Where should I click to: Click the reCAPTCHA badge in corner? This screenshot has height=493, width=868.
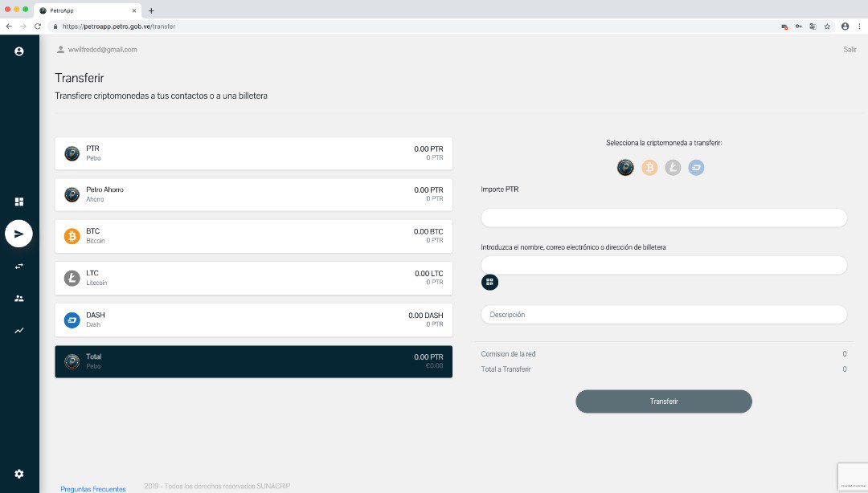coord(853,477)
